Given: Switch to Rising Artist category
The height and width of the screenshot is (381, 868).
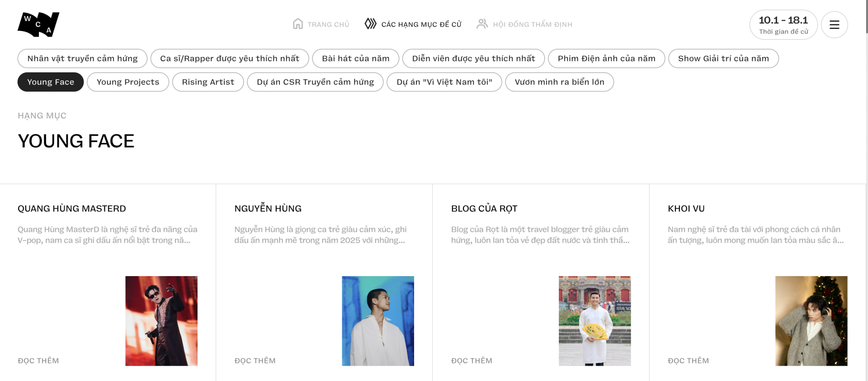Looking at the screenshot, I should pyautogui.click(x=208, y=82).
